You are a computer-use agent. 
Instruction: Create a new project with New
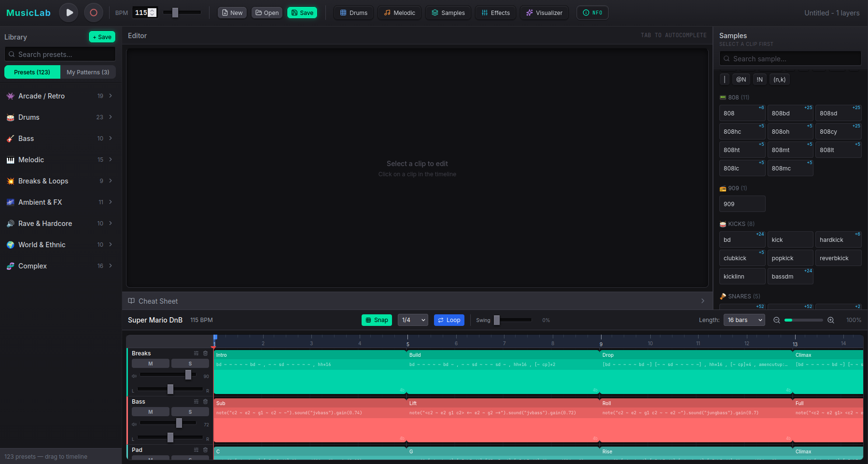(232, 13)
